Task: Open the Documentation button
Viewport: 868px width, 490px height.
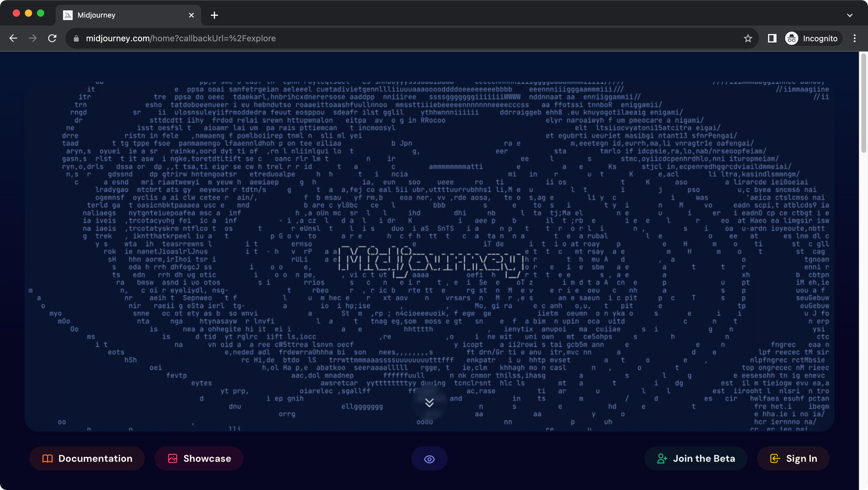Action: 87,459
